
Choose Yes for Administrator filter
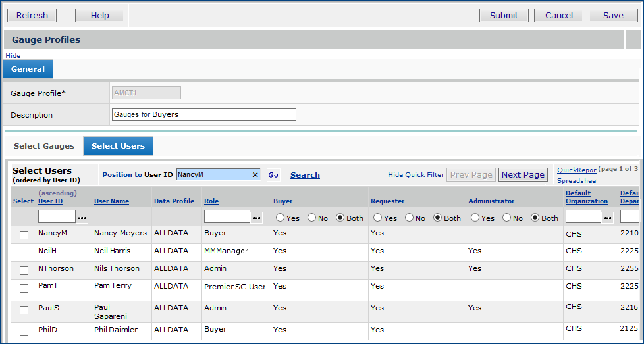[x=475, y=218]
